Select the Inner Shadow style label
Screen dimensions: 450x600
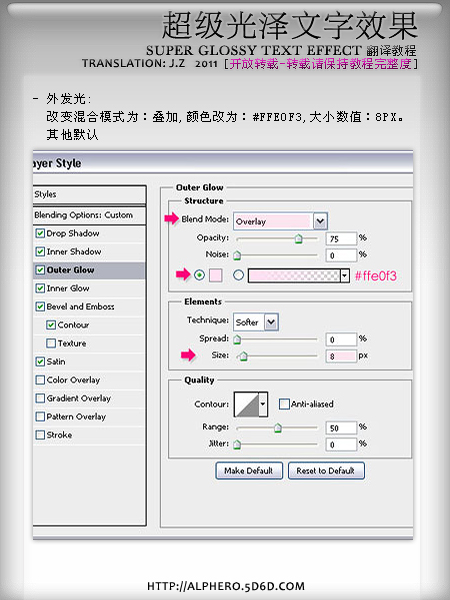click(74, 251)
